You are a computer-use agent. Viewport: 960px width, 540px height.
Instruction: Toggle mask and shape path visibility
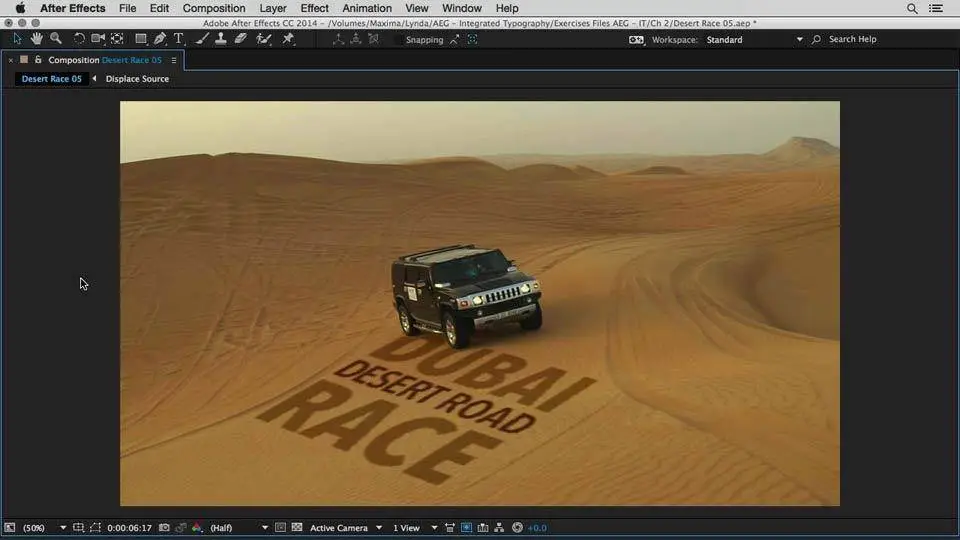click(95, 528)
